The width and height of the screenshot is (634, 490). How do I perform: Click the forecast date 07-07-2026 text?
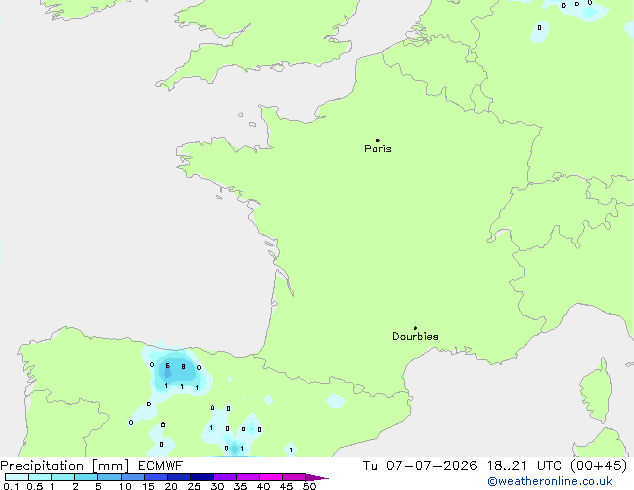click(432, 466)
